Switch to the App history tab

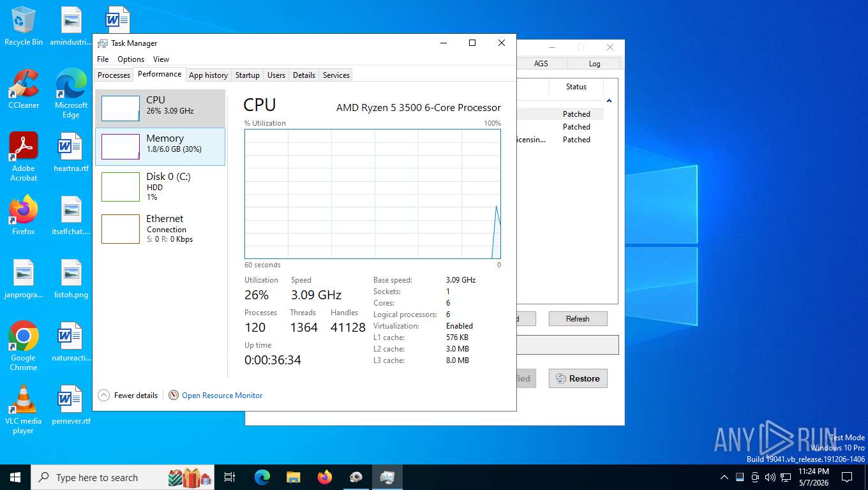[208, 75]
